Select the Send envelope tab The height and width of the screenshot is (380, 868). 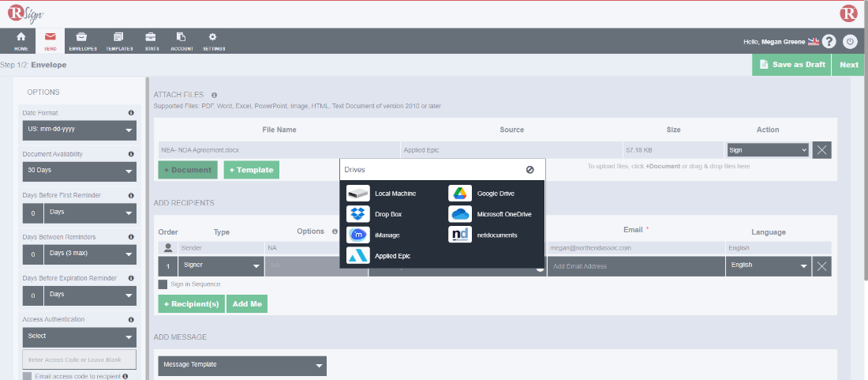[51, 42]
